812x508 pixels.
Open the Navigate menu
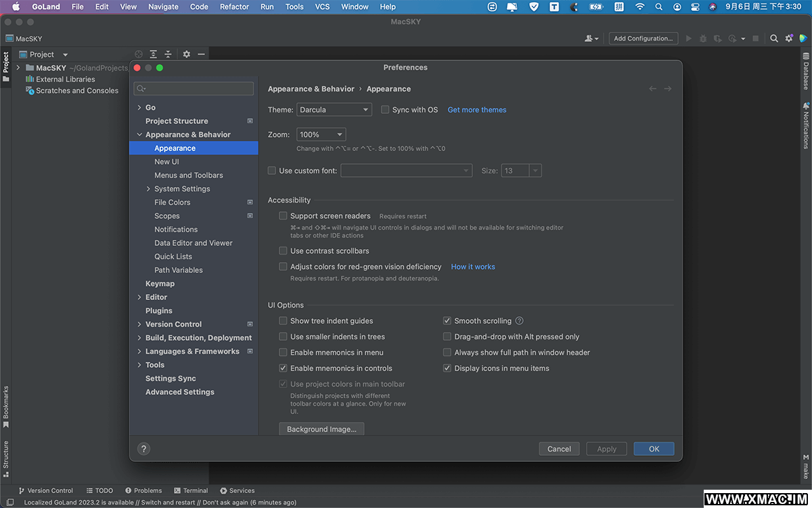(162, 7)
